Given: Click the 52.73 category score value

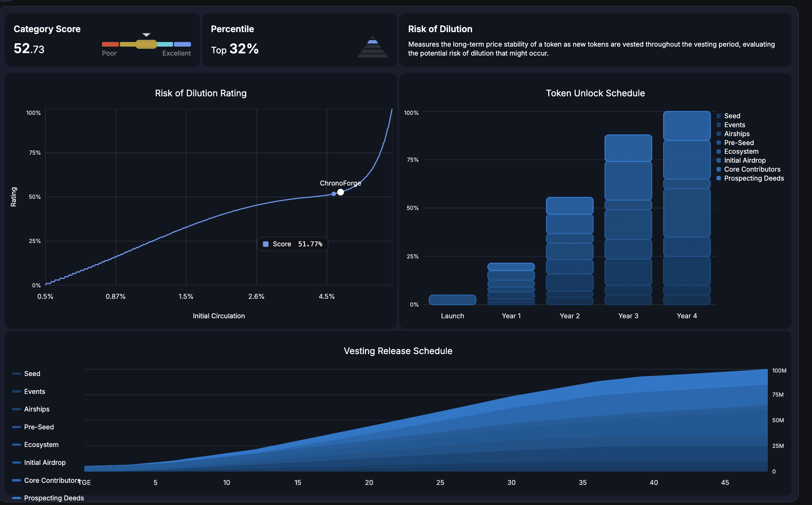Looking at the screenshot, I should 29,49.
